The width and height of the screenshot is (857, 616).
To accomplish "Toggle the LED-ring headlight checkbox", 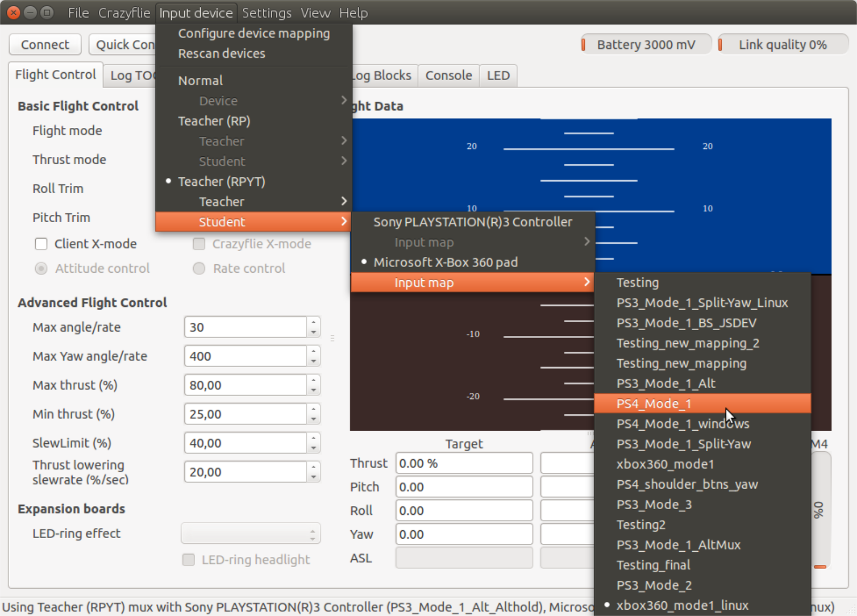I will 188,560.
